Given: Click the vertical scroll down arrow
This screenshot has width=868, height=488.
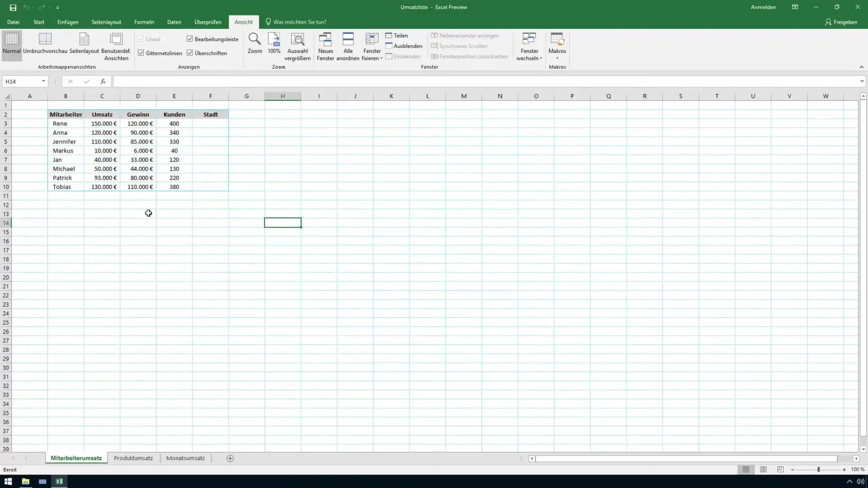Looking at the screenshot, I should tap(863, 449).
